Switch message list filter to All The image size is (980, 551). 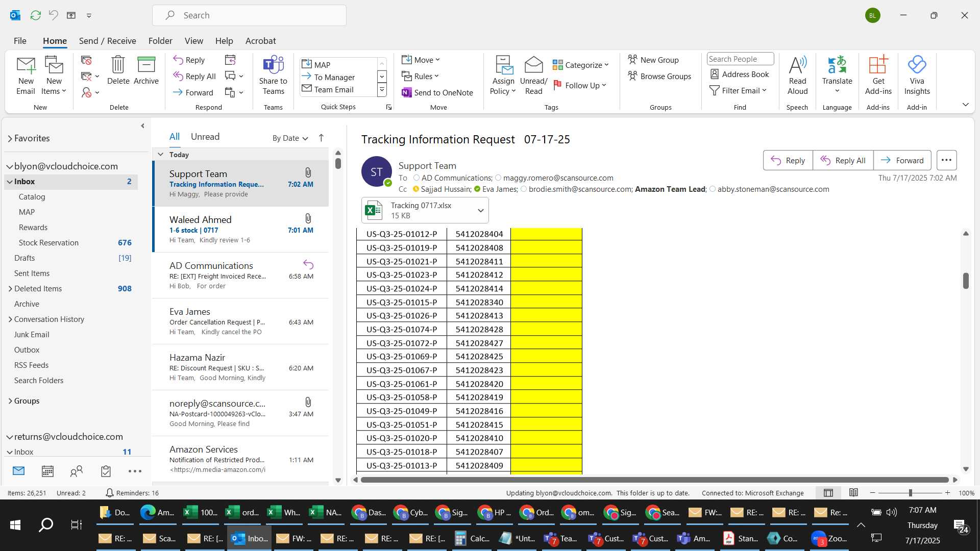(x=175, y=137)
